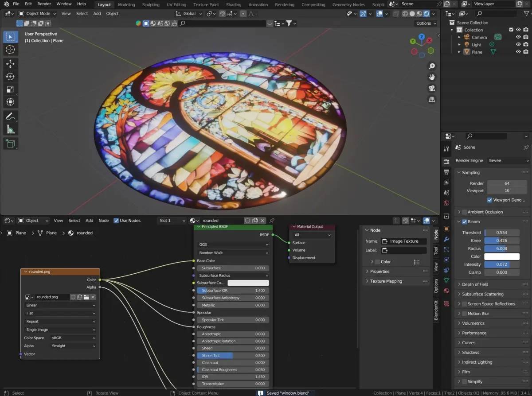Click the viewport zoom magnifier icon

[432, 66]
